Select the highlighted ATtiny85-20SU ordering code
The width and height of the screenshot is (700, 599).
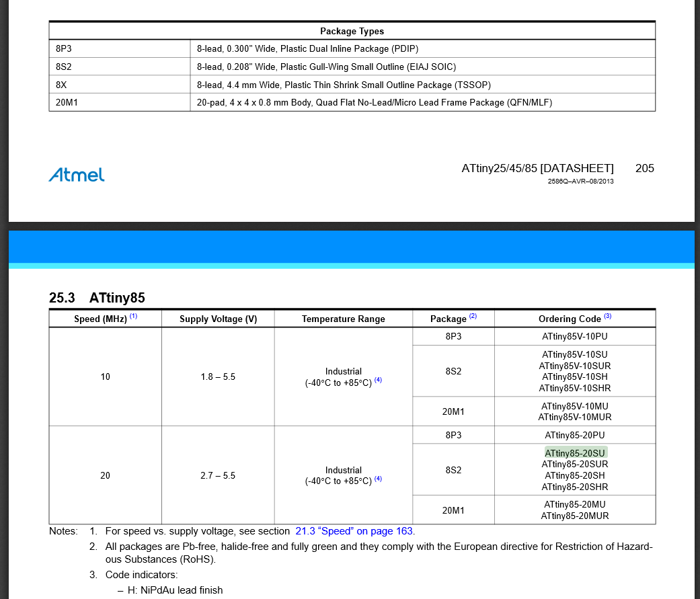[x=575, y=453]
